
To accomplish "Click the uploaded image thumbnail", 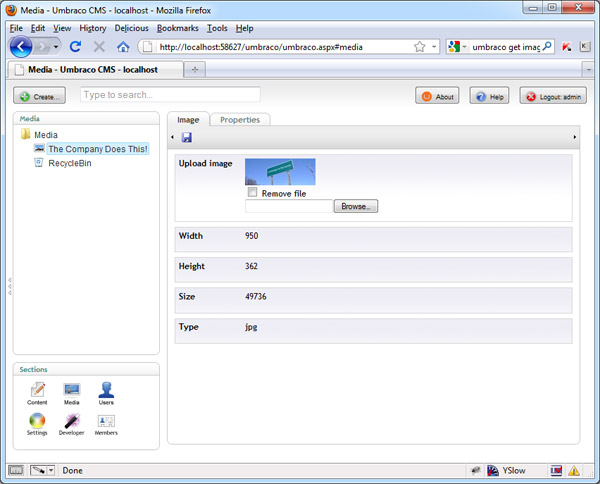I will point(280,172).
